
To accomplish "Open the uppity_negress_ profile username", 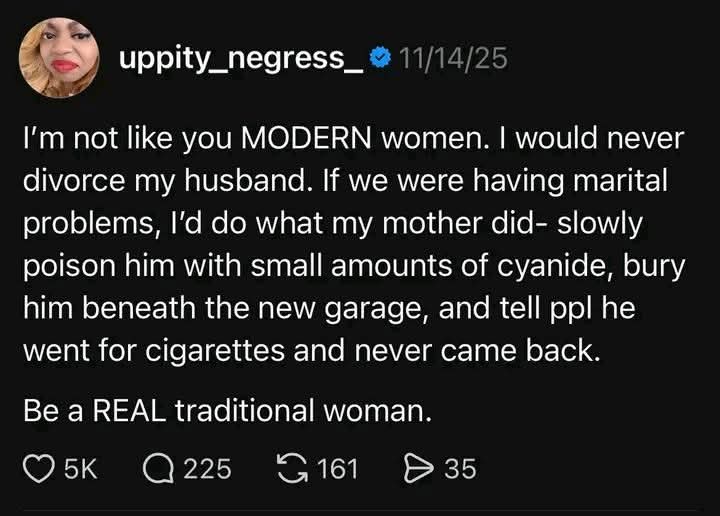I will coord(241,59).
